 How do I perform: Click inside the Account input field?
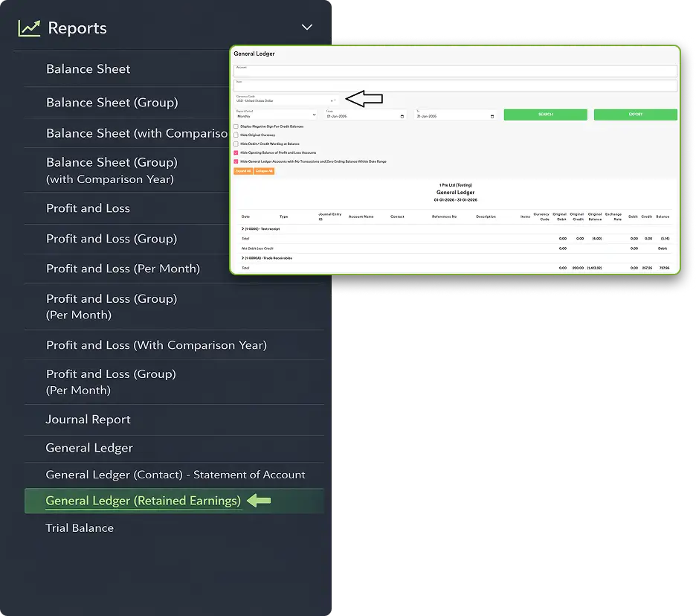pos(455,71)
